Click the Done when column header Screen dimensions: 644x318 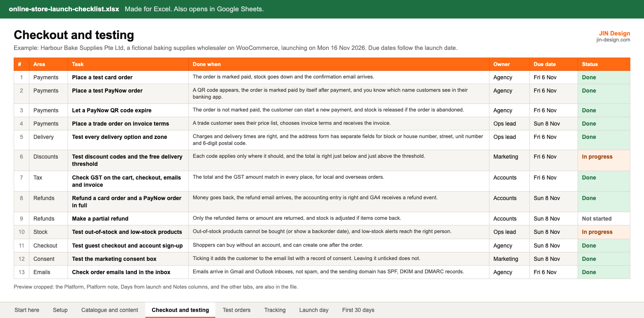(x=339, y=64)
